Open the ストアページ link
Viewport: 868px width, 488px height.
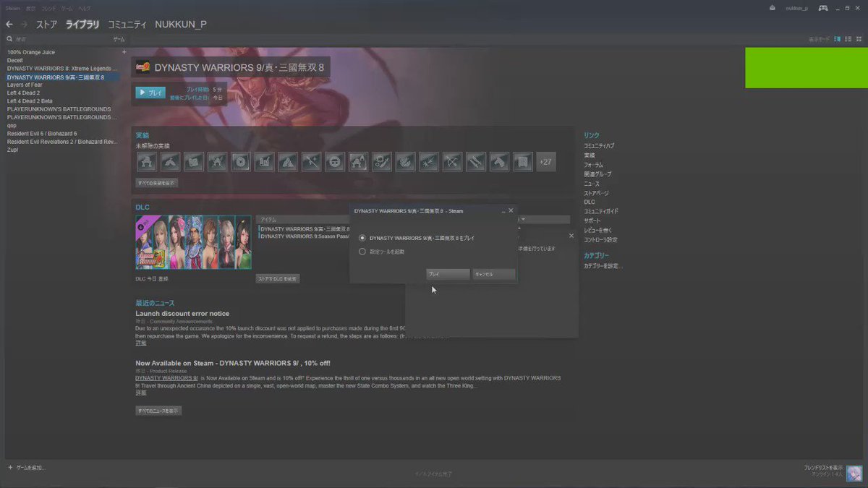coord(596,193)
